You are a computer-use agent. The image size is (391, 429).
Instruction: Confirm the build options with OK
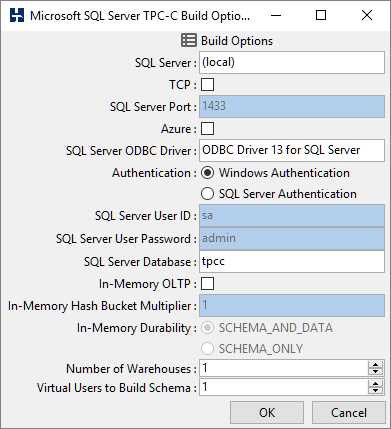click(x=267, y=413)
